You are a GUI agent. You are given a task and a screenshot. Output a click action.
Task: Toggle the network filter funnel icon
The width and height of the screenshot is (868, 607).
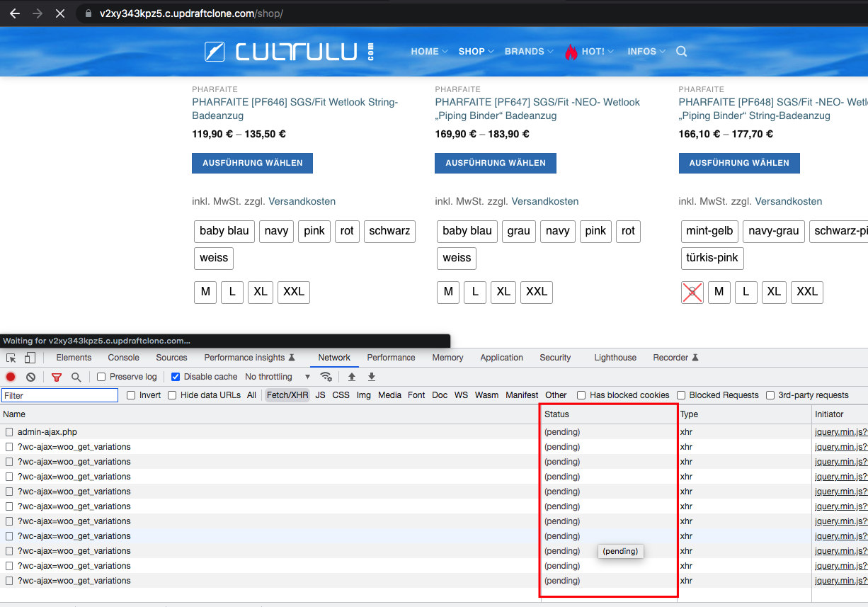tap(57, 377)
